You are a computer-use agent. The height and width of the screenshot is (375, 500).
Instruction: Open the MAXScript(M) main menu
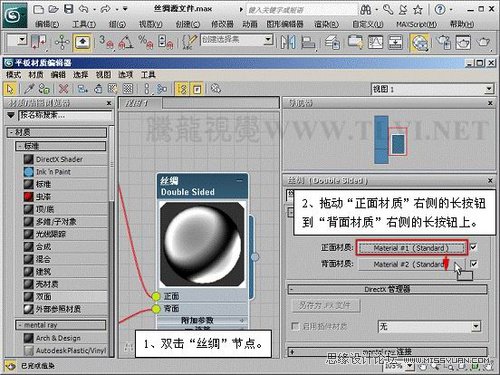pyautogui.click(x=416, y=24)
